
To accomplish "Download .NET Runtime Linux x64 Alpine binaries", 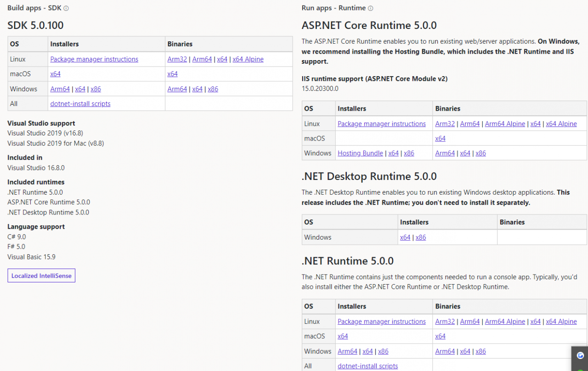I will point(561,322).
